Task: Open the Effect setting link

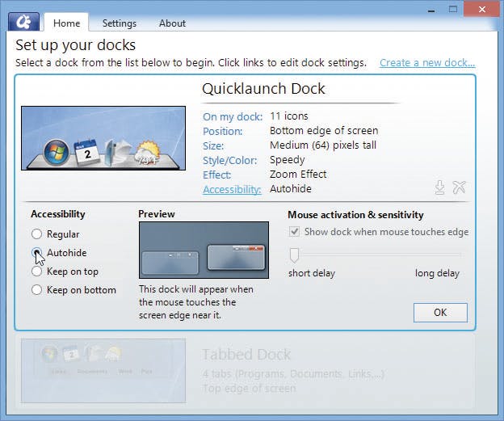Action: [x=217, y=175]
